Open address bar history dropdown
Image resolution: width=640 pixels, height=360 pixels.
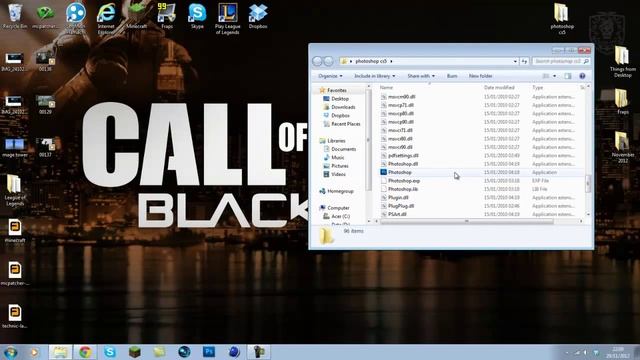click(x=515, y=61)
